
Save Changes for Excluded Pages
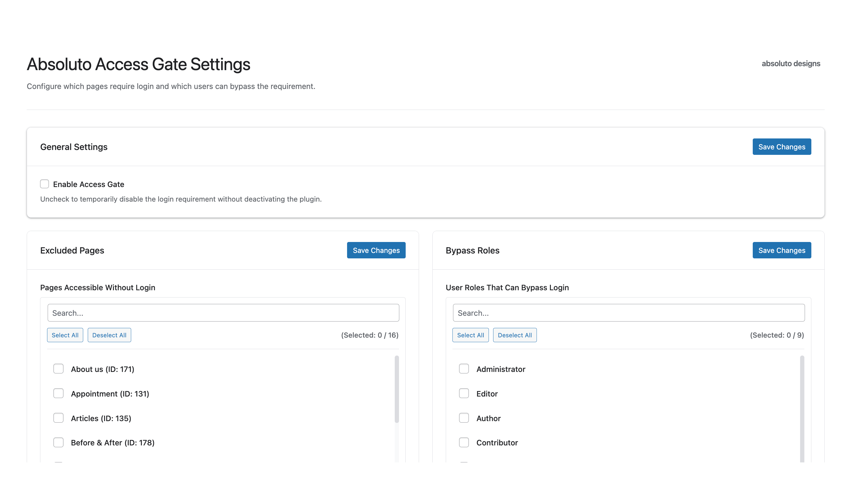click(376, 250)
